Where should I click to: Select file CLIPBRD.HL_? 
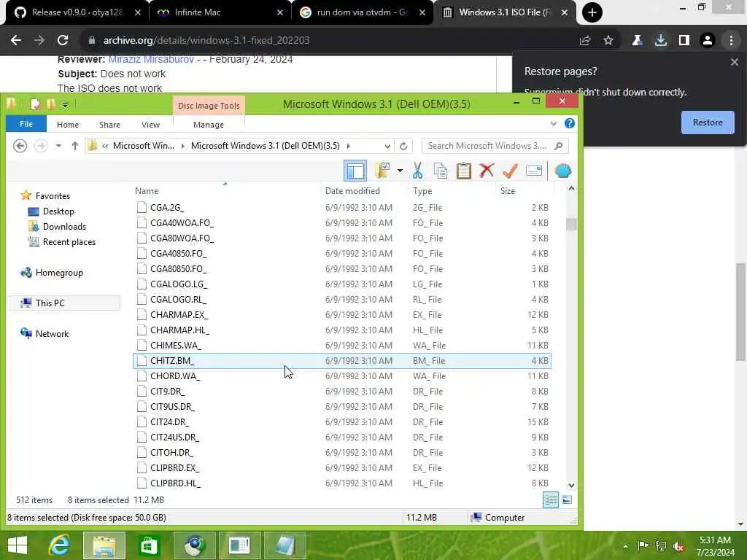coord(342,483)
